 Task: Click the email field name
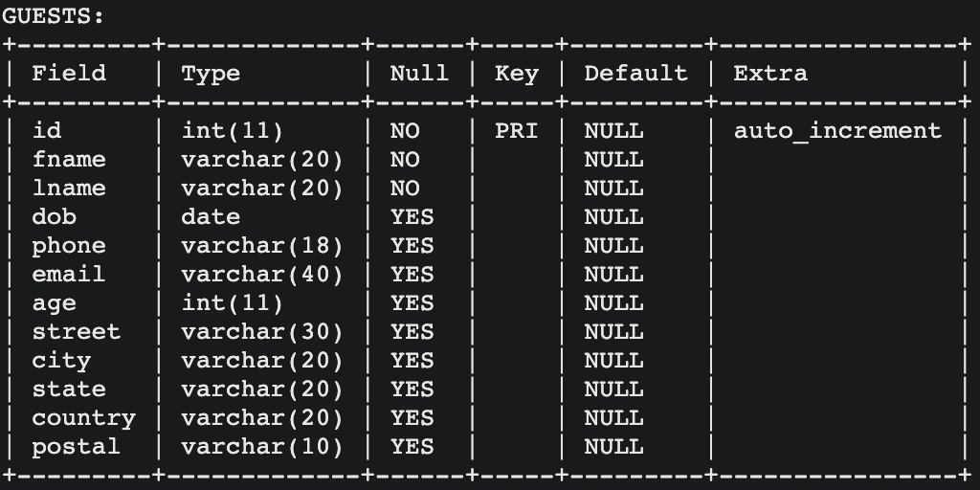69,275
